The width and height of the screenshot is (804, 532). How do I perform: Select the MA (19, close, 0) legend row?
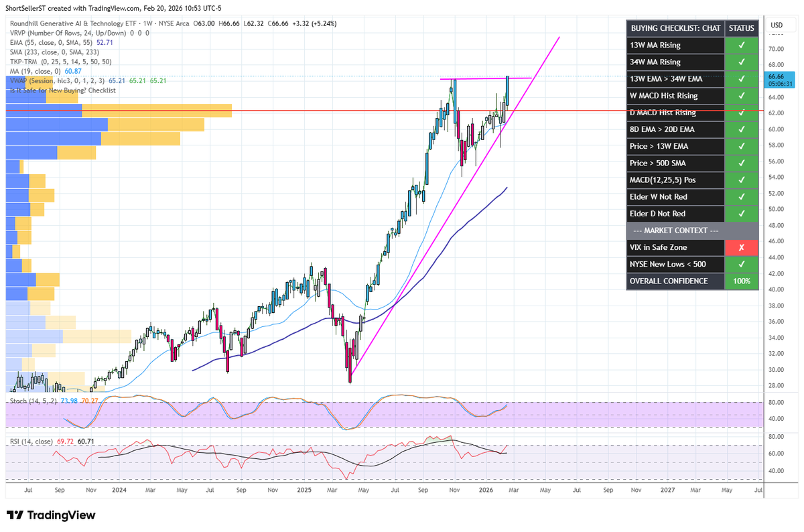point(46,70)
